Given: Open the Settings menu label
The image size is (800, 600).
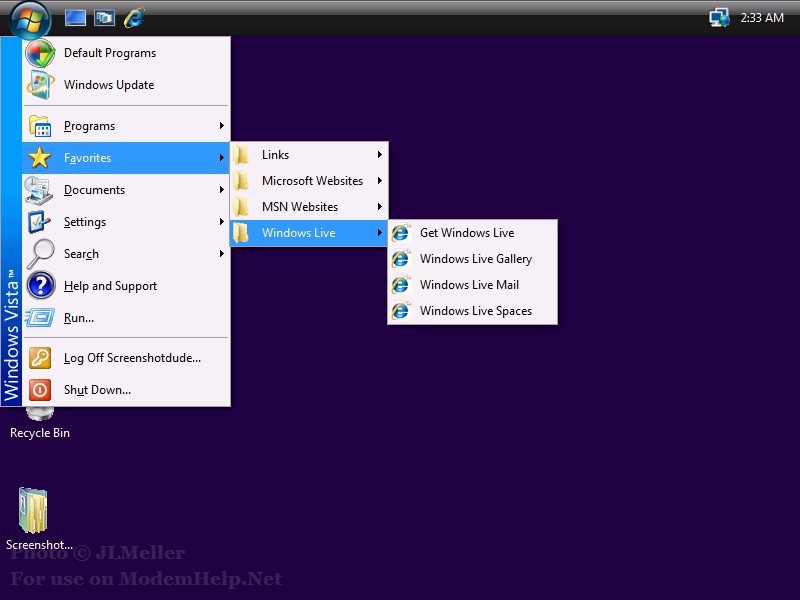Looking at the screenshot, I should click(85, 222).
